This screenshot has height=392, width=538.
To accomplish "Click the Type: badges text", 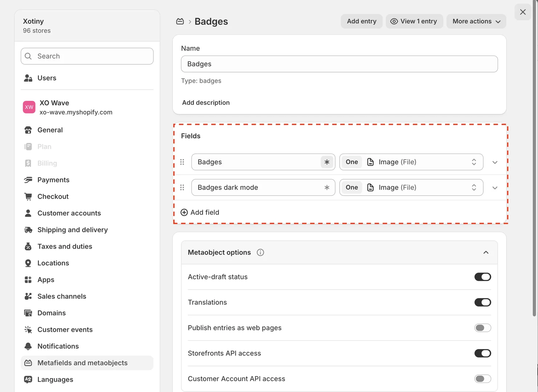I will click(201, 81).
